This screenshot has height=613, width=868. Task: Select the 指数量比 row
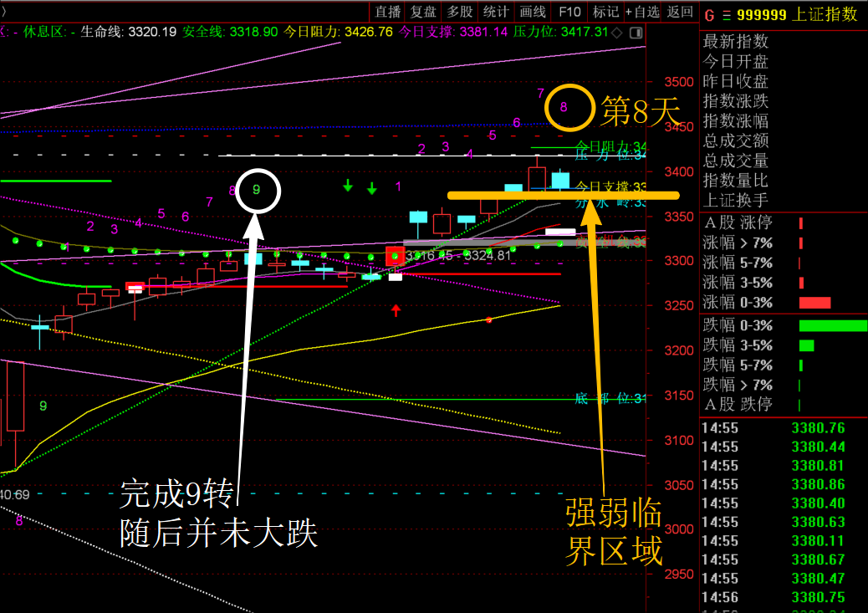(784, 181)
